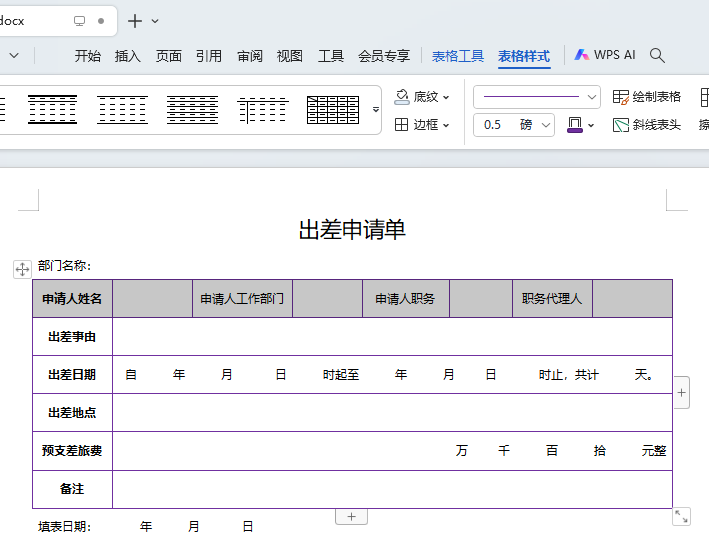The width and height of the screenshot is (709, 540).
Task: Open the 审阅 ribbon tab
Action: click(x=250, y=56)
